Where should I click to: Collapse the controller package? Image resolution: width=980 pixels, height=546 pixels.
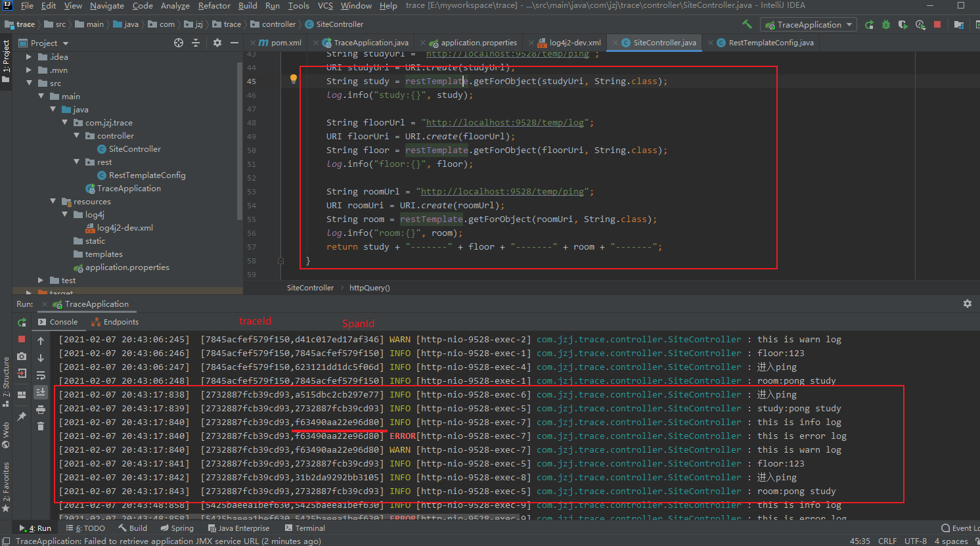tap(76, 136)
